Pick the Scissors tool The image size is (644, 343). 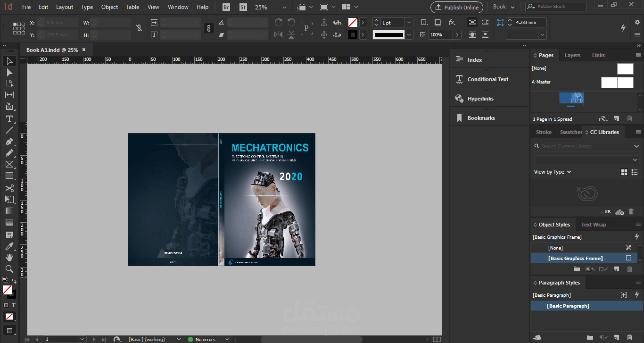click(9, 188)
